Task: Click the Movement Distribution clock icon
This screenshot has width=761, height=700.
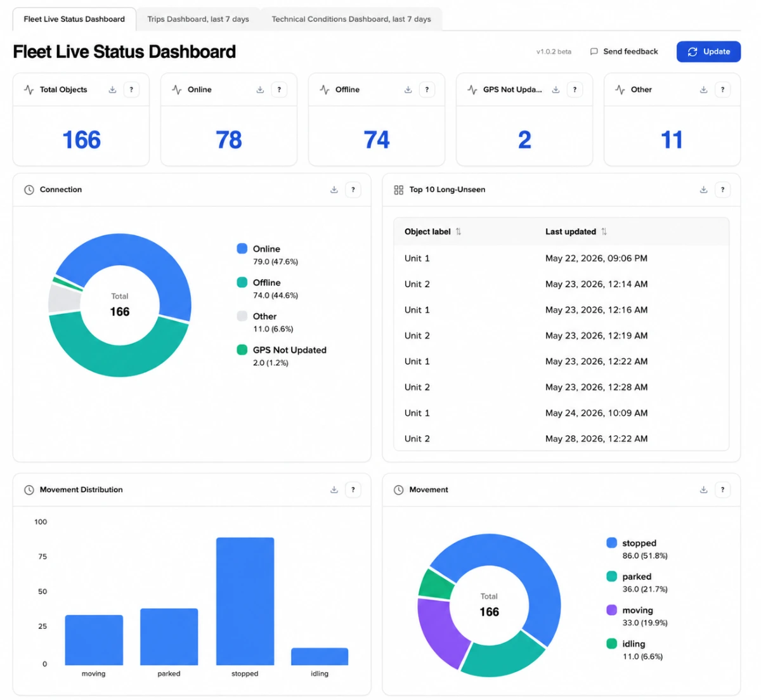Action: [x=29, y=489]
